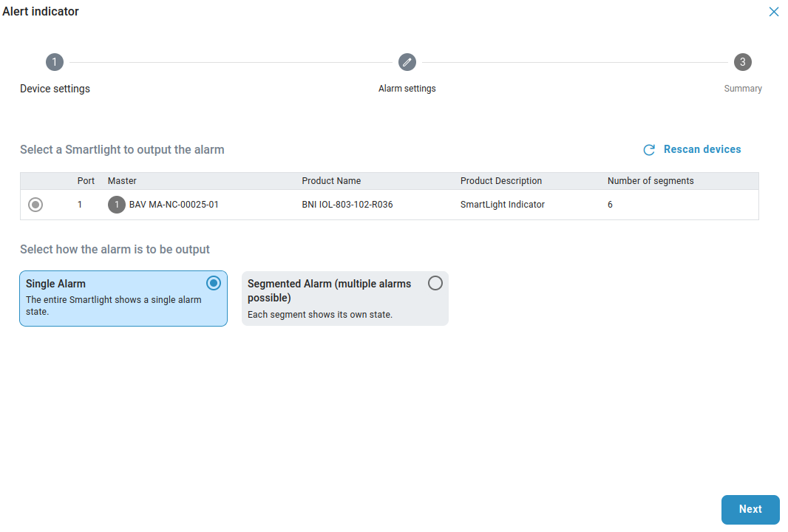Viewport: 788px width, 532px height.
Task: Close the Alert indicator dialog
Action: pyautogui.click(x=774, y=12)
